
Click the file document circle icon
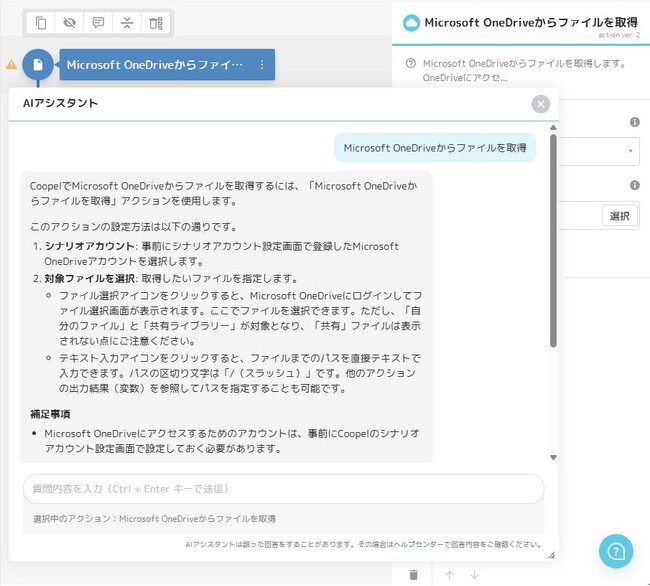pos(38,65)
